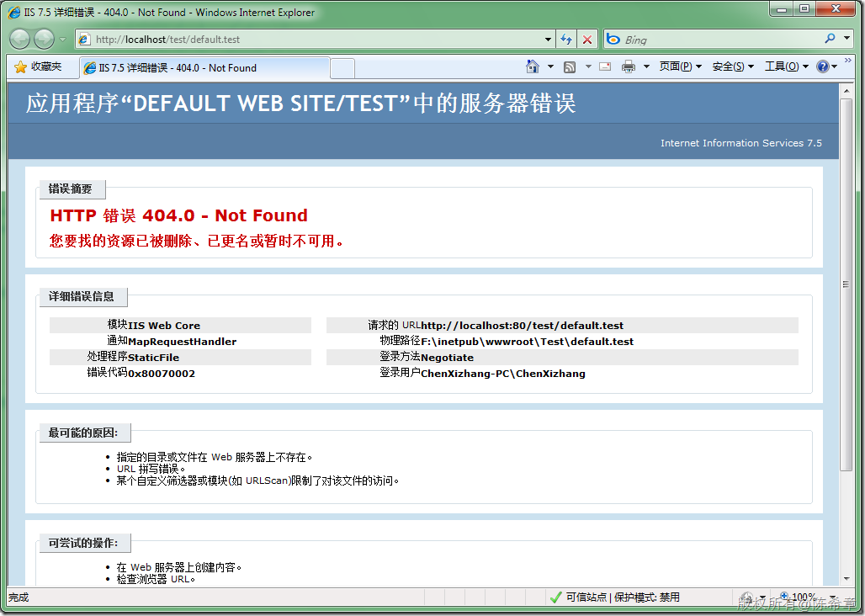Open the 工具(O) menu
Viewport: 865px width, 616px height.
[x=786, y=66]
